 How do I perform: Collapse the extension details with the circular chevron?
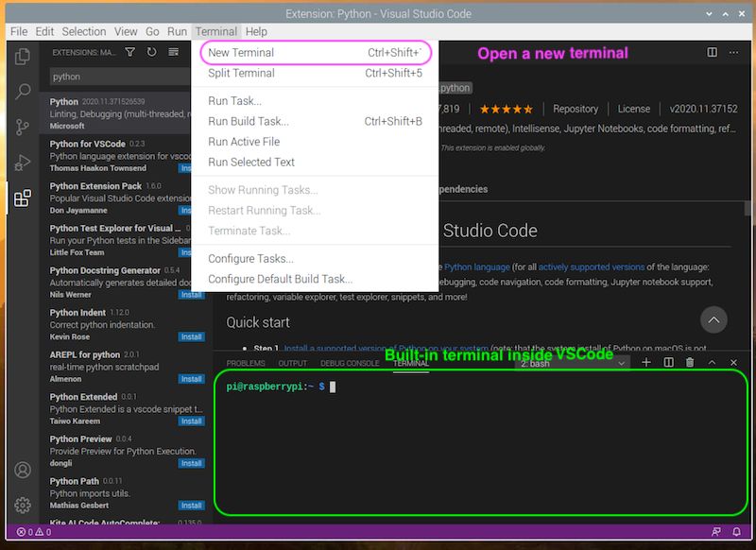(714, 319)
